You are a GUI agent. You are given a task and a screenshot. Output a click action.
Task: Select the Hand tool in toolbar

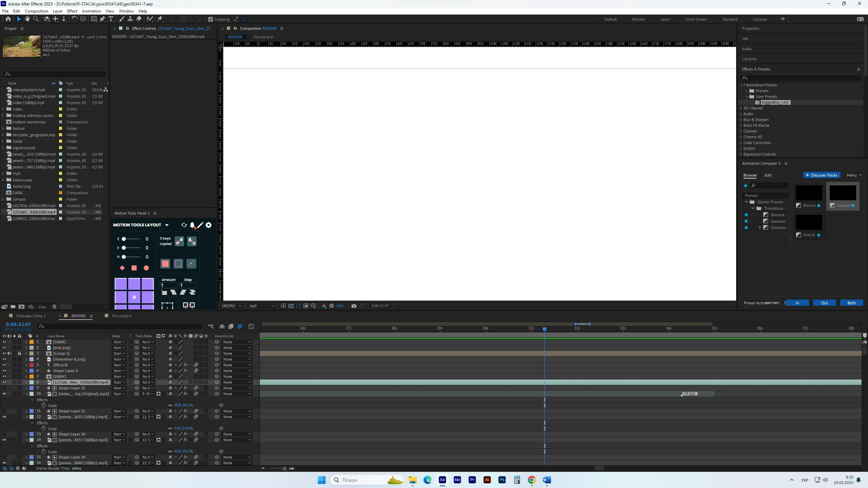27,19
